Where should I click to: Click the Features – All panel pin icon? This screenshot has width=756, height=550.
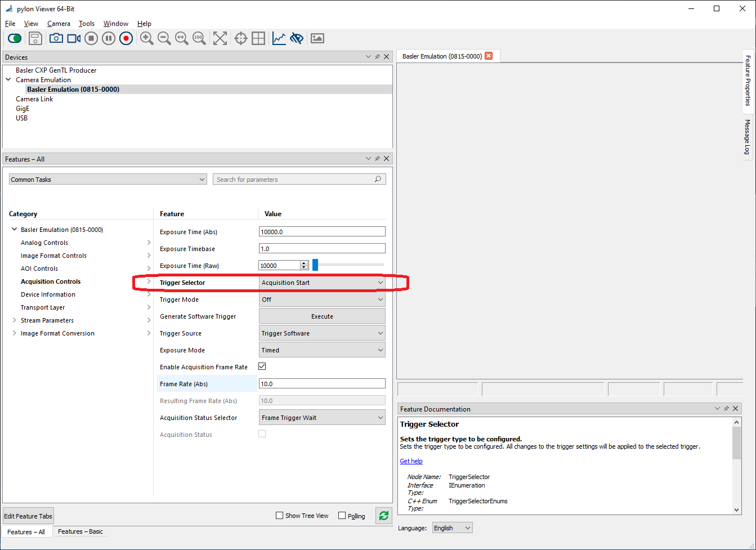(x=378, y=159)
